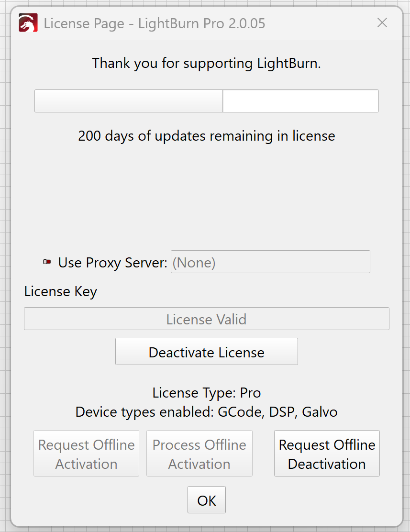Click the Thank you for supporting LightBurn message

206,63
